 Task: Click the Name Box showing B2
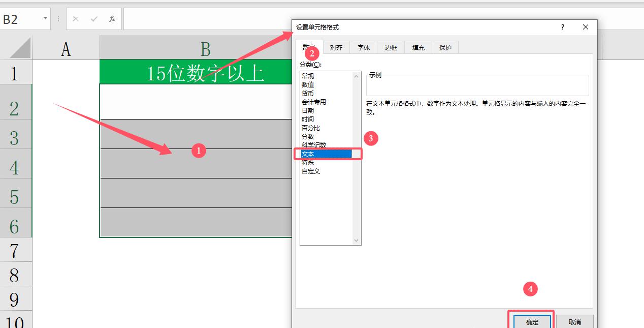20,19
